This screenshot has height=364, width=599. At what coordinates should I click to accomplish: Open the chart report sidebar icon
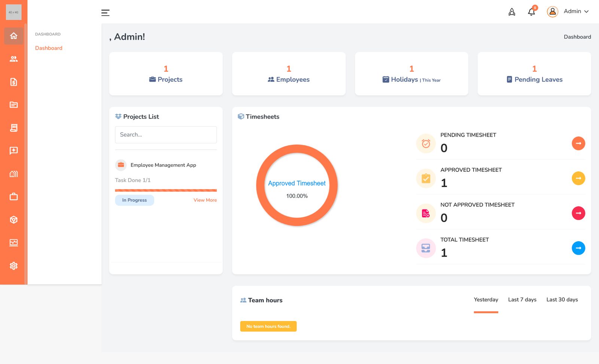13,243
